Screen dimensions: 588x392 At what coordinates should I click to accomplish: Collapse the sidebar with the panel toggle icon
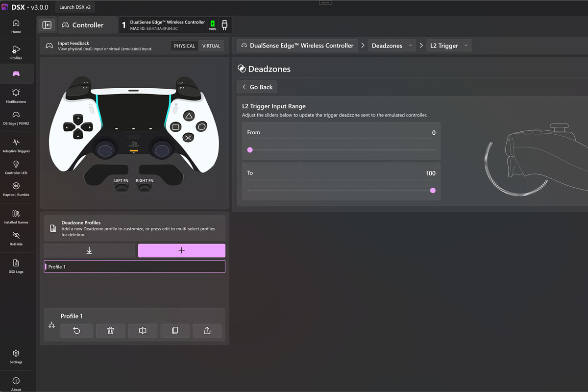(47, 25)
